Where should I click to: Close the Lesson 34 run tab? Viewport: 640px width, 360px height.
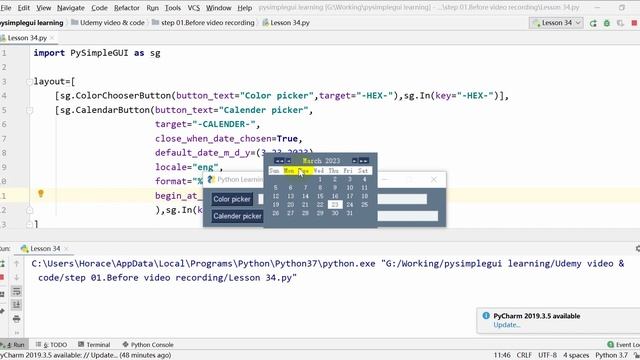[66, 249]
